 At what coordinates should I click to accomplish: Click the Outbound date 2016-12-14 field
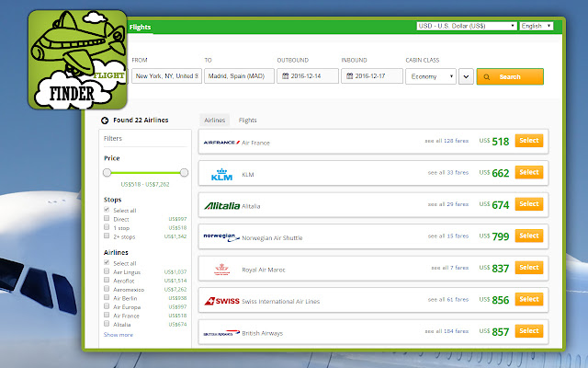[308, 75]
